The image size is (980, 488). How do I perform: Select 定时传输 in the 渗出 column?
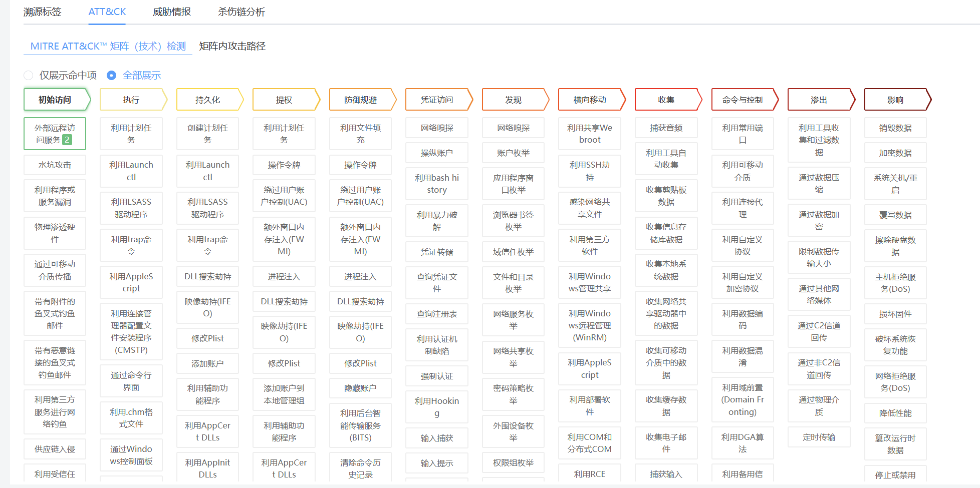(819, 437)
